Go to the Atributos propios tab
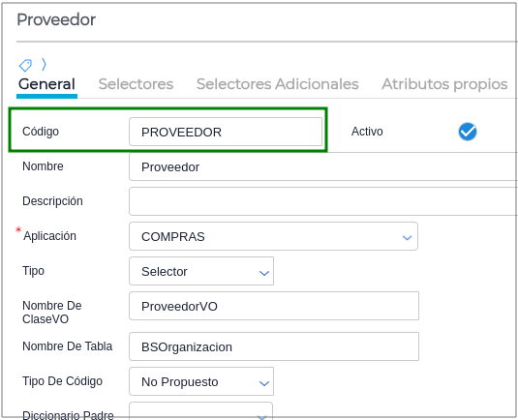The width and height of the screenshot is (518, 420). coord(444,84)
